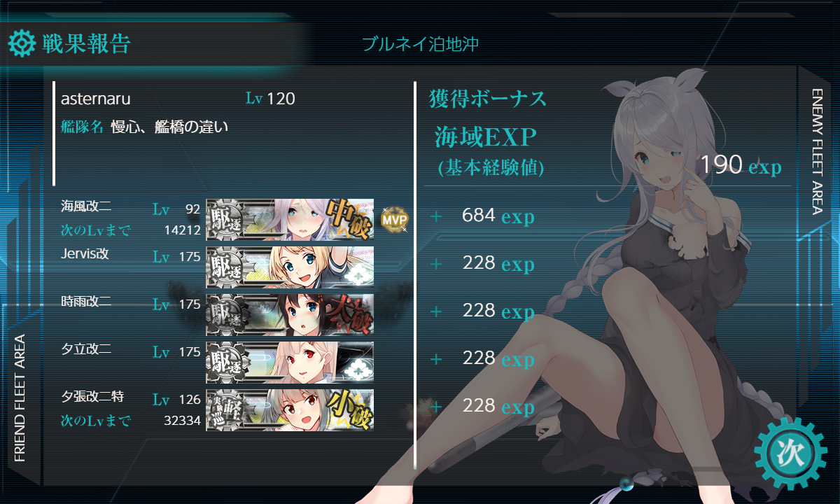The width and height of the screenshot is (840, 504).
Task: Select the 夕立改二 ship banner
Action: click(290, 363)
